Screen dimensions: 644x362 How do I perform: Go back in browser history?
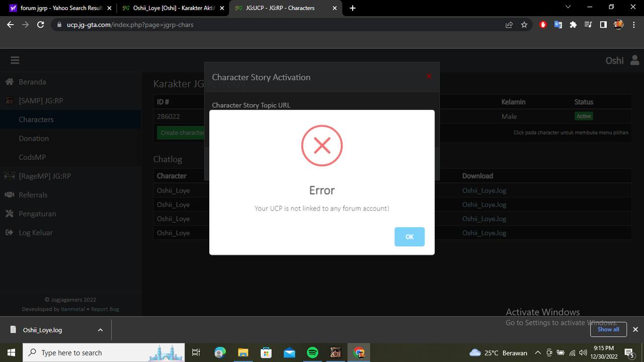[10, 25]
